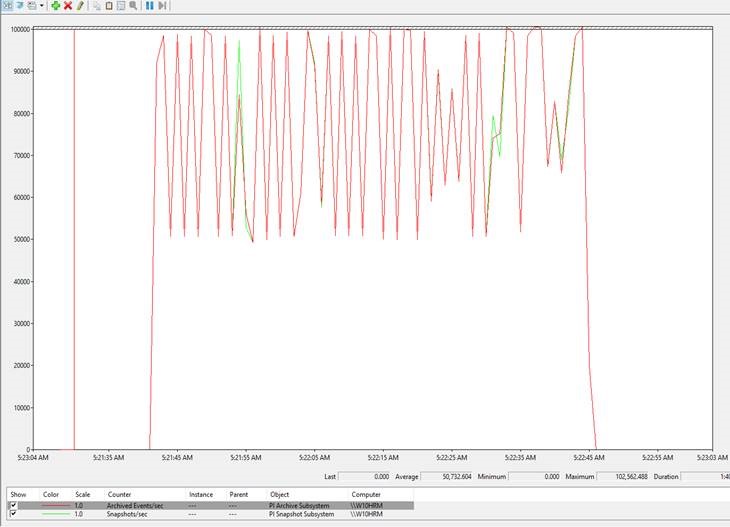Click the 100000 y-axis label
The image size is (730, 527).
pyautogui.click(x=20, y=29)
